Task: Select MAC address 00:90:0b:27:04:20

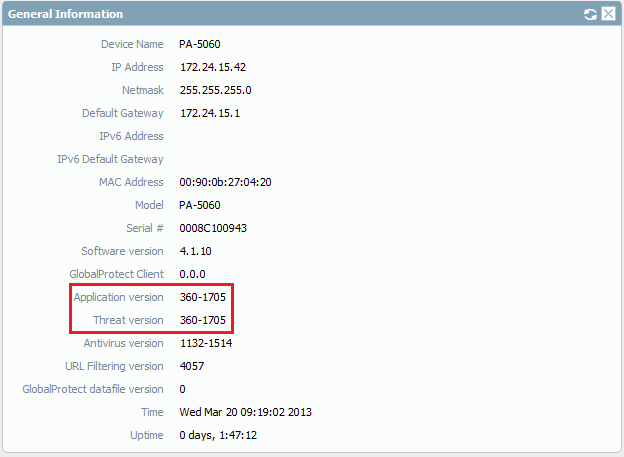Action: point(225,182)
